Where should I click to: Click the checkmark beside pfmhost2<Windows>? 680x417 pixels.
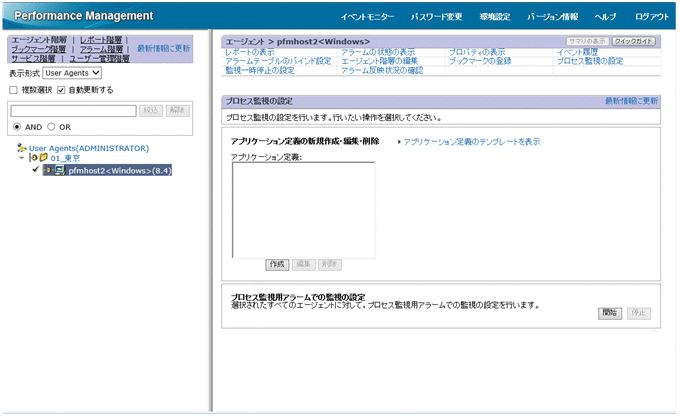(x=36, y=169)
